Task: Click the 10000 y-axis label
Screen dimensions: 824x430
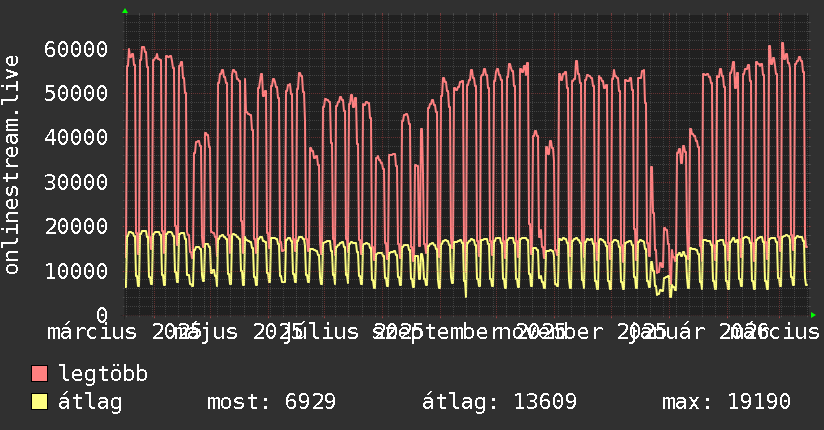Action: [76, 271]
